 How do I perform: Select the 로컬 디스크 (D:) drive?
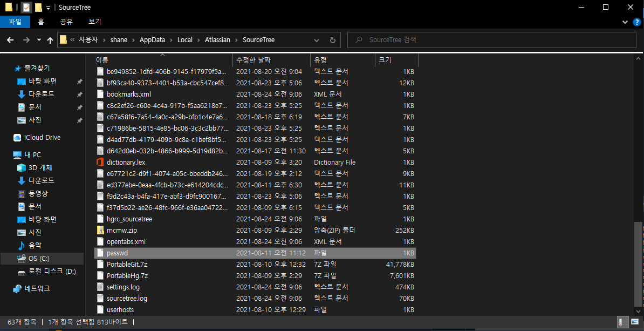52,272
